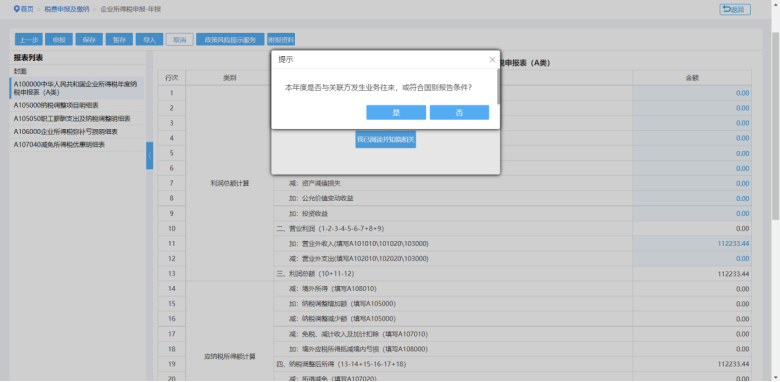780x382 pixels.
Task: Click the dialog's vertical scrollbar
Action: tap(497, 87)
